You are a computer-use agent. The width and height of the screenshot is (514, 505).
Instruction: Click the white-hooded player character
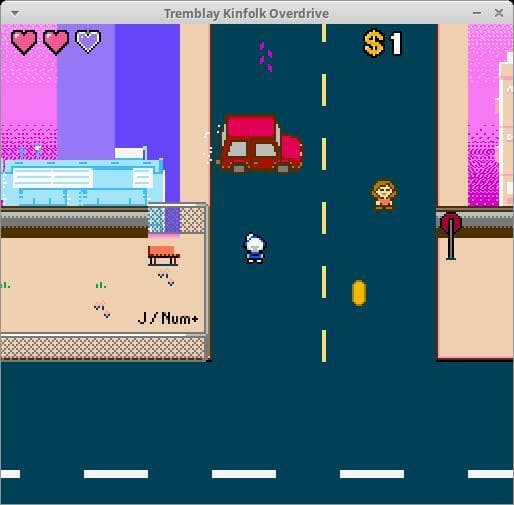pos(255,248)
